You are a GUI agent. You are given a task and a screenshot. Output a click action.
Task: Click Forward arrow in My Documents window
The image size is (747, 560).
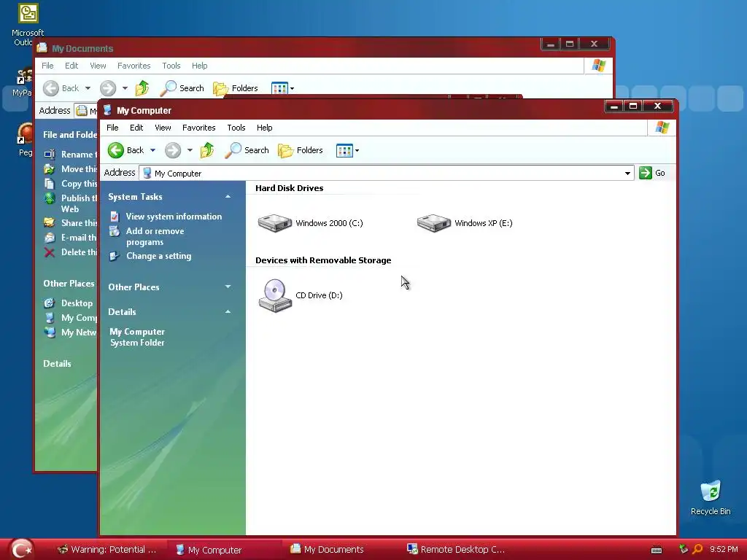point(108,88)
